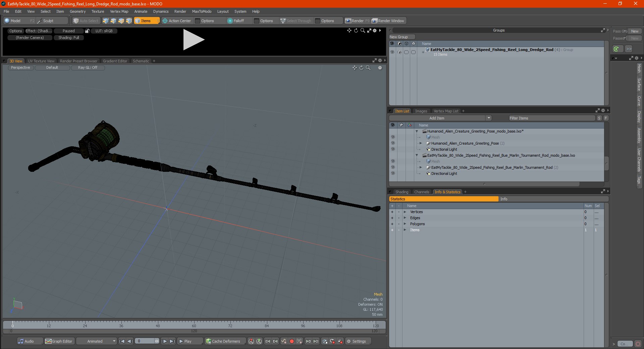Toggle visibility of the second Directional Light
Screen dimensions: 644x349
pyautogui.click(x=392, y=173)
